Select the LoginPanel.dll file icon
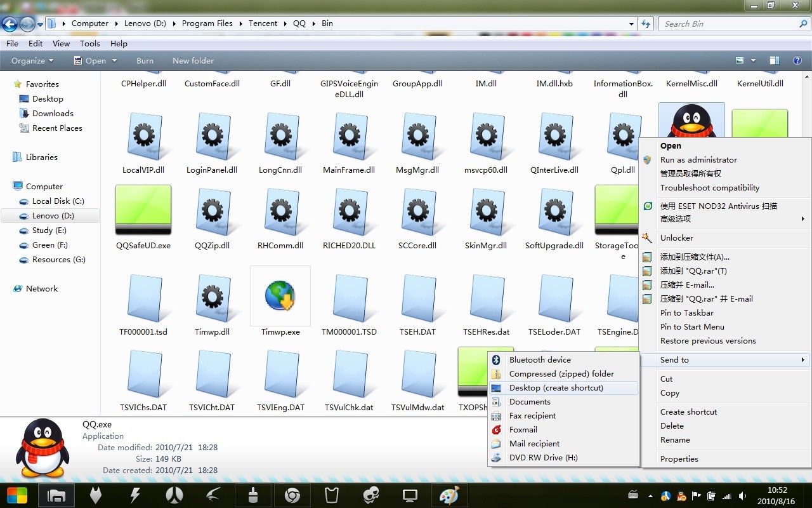 (x=212, y=136)
